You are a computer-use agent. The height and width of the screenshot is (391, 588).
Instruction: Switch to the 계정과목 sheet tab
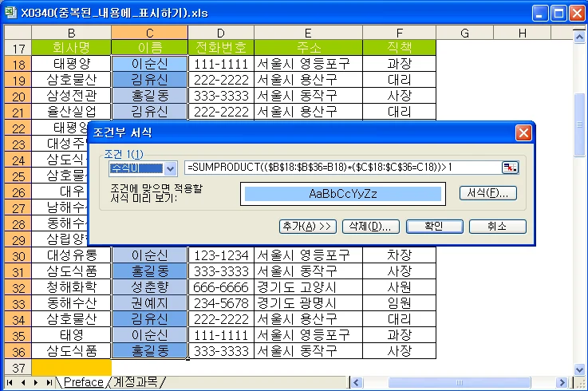pyautogui.click(x=136, y=382)
